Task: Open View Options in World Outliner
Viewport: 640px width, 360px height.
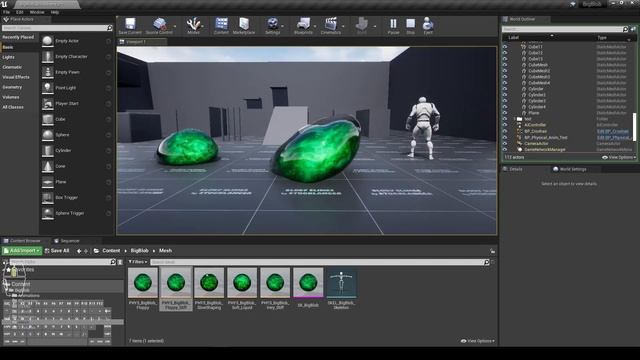Action: click(619, 157)
